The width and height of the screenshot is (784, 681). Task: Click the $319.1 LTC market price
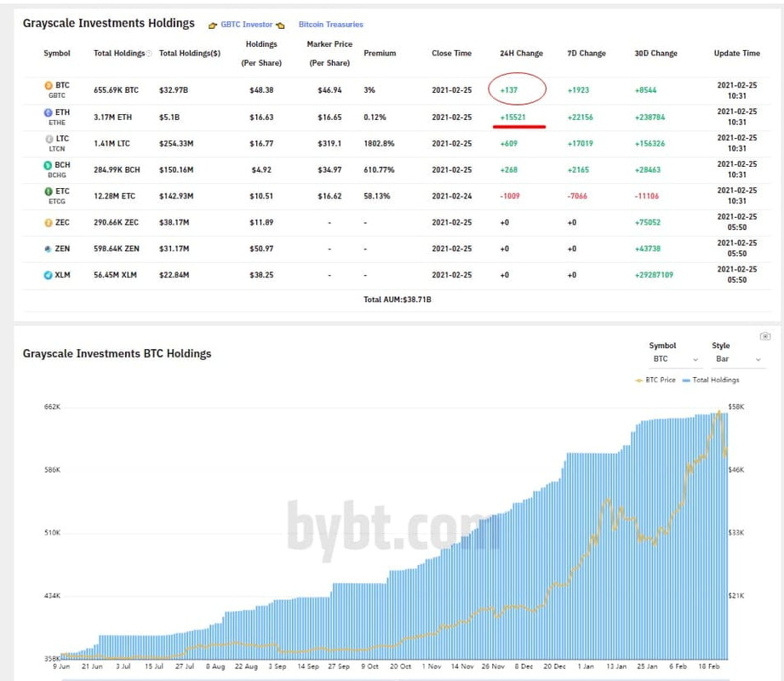[329, 144]
